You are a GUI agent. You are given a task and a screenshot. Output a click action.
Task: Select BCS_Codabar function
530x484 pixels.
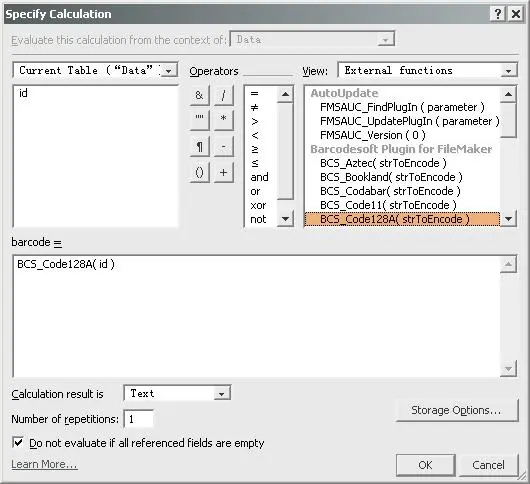click(390, 191)
